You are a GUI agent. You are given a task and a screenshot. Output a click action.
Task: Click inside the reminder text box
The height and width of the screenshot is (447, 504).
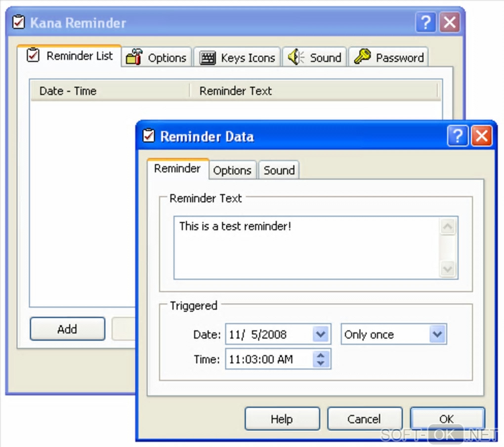tap(307, 247)
